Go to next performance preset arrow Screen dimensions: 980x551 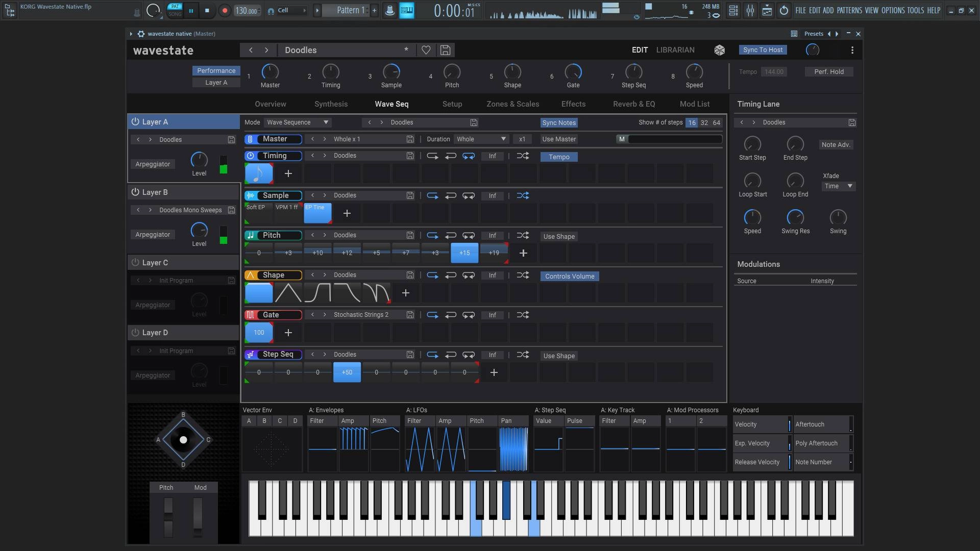[x=266, y=50]
